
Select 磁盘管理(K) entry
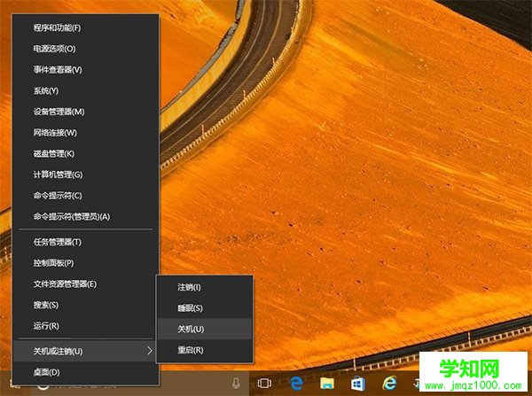click(85, 154)
